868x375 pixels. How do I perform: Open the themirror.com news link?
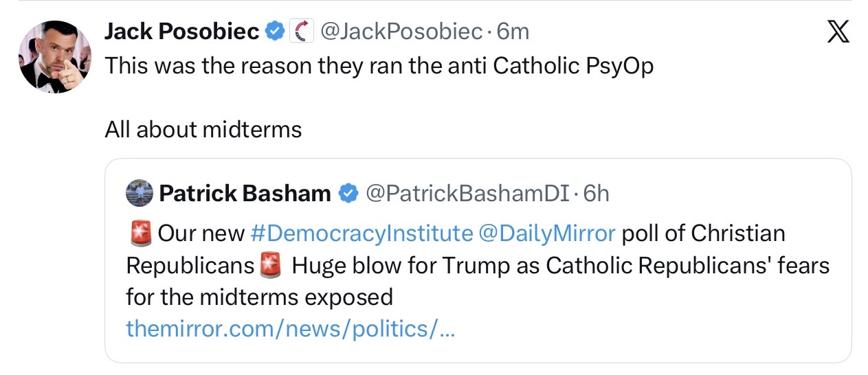click(290, 329)
